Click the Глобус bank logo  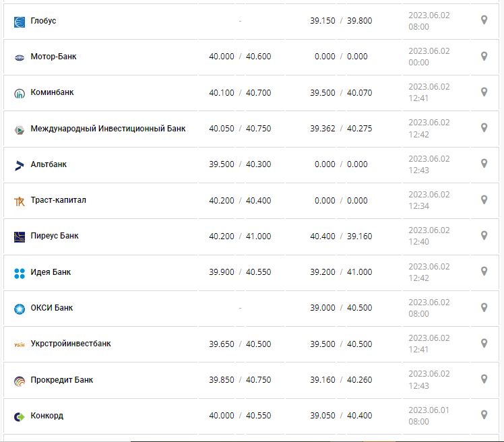pyautogui.click(x=20, y=22)
